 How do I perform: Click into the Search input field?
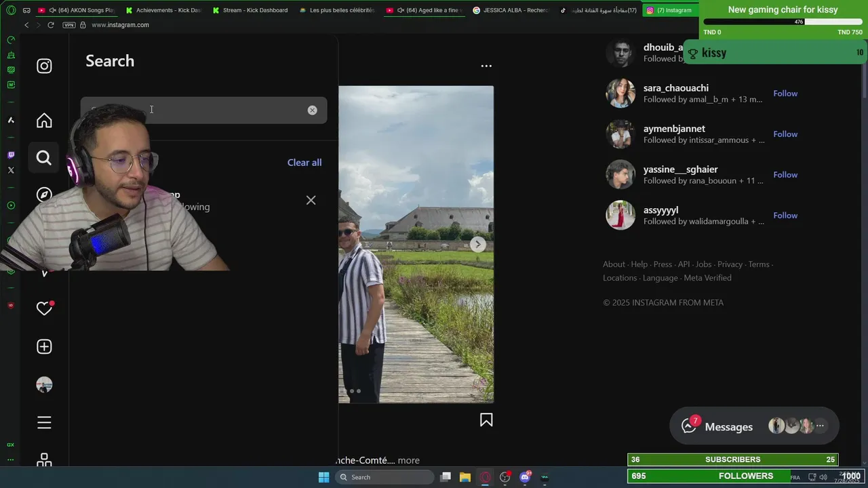(203, 110)
